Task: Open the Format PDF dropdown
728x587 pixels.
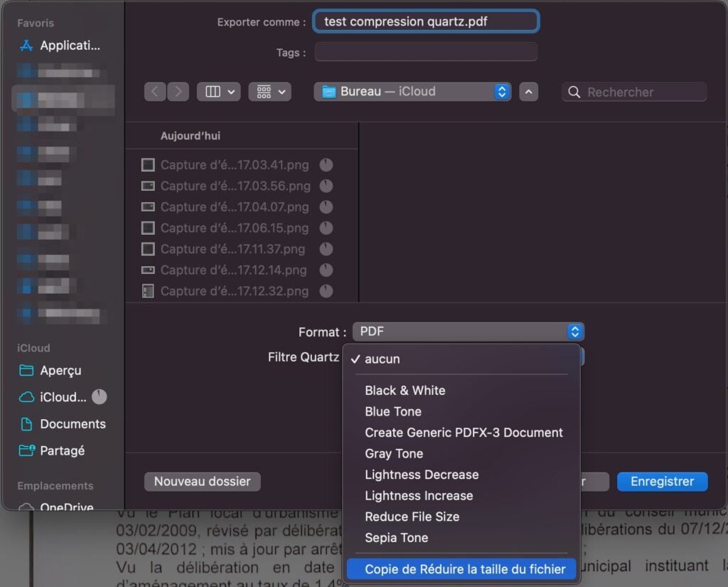Action: (468, 332)
